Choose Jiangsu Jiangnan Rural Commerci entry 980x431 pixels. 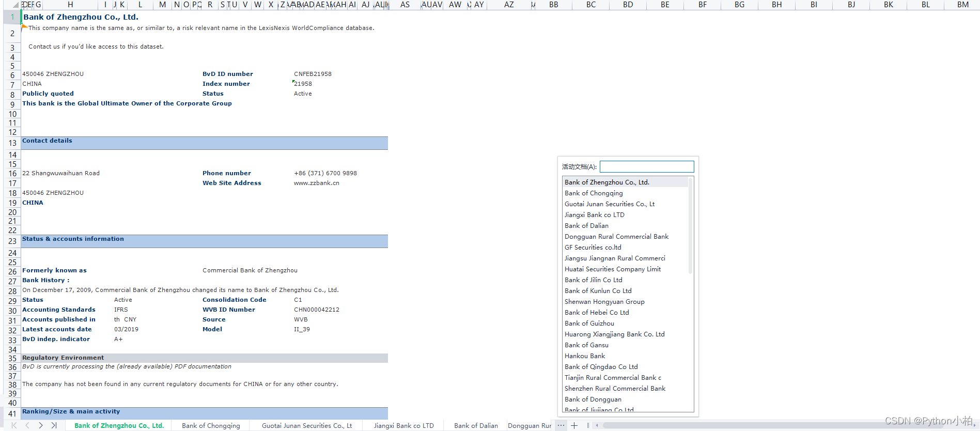(625, 258)
